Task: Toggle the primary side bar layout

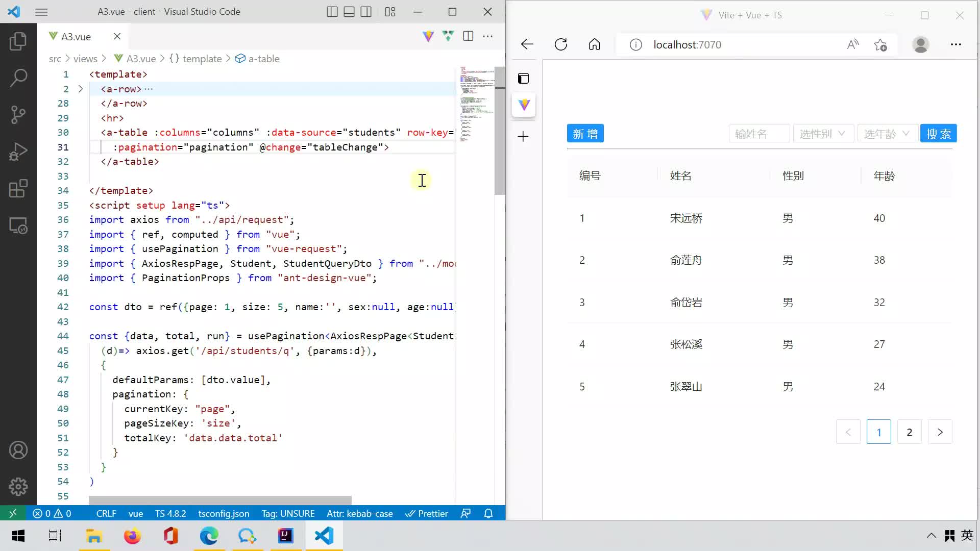Action: pyautogui.click(x=332, y=12)
